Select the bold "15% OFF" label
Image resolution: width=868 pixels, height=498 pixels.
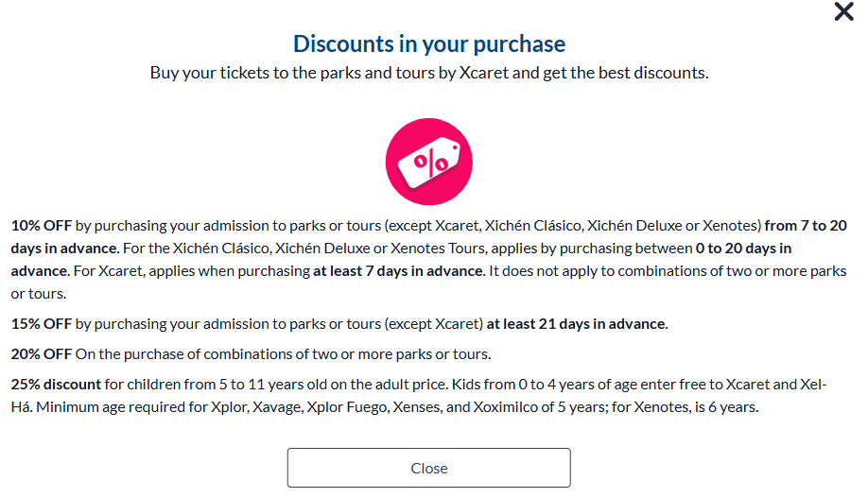point(42,324)
